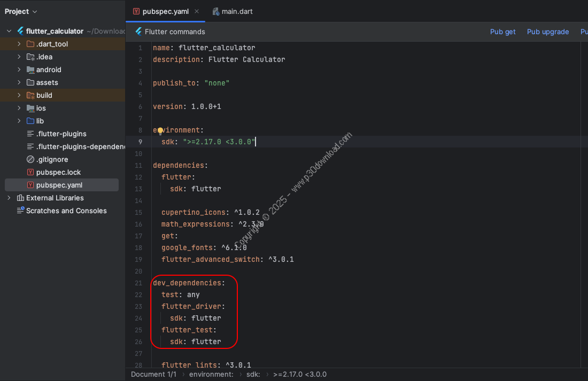The width and height of the screenshot is (588, 381).
Task: Run Pub get command
Action: click(x=502, y=32)
